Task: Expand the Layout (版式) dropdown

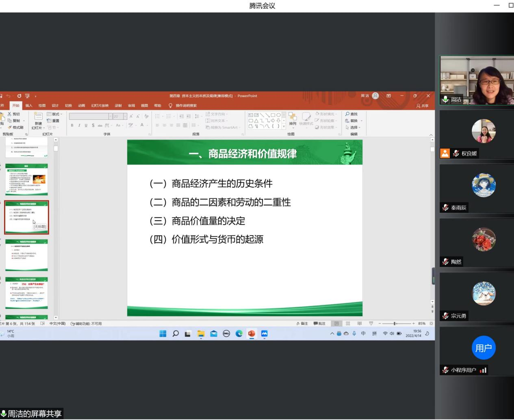Action: pos(55,114)
